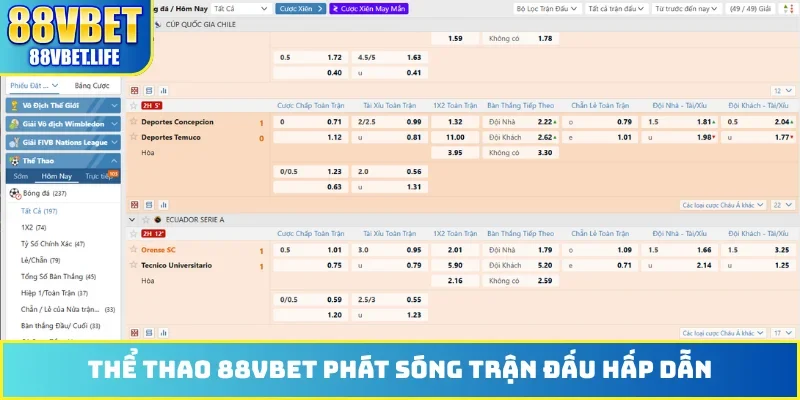Open the Bộ Lọc Trận Đấu dropdown
Image resolution: width=800 pixels, height=400 pixels.
(547, 9)
